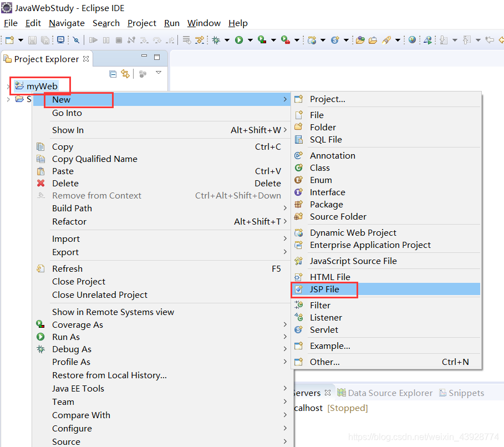Screen dimensions: 504x447
Task: Open the Navigate menu
Action: coord(67,23)
